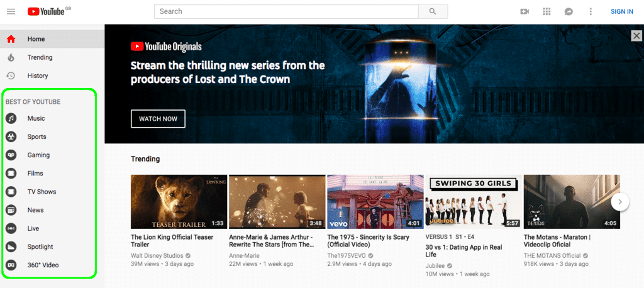Image resolution: width=644 pixels, height=288 pixels.
Task: Show next trending videos with arrow
Action: click(x=620, y=202)
